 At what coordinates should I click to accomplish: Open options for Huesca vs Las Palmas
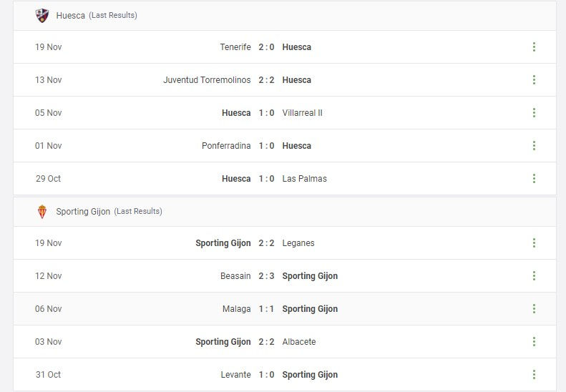click(534, 178)
